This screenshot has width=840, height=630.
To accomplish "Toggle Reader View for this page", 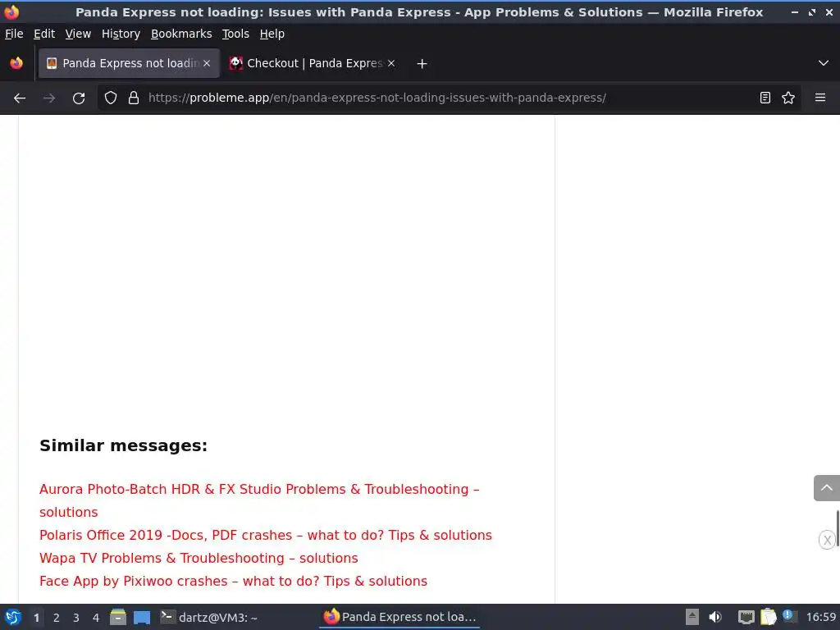I will click(765, 98).
